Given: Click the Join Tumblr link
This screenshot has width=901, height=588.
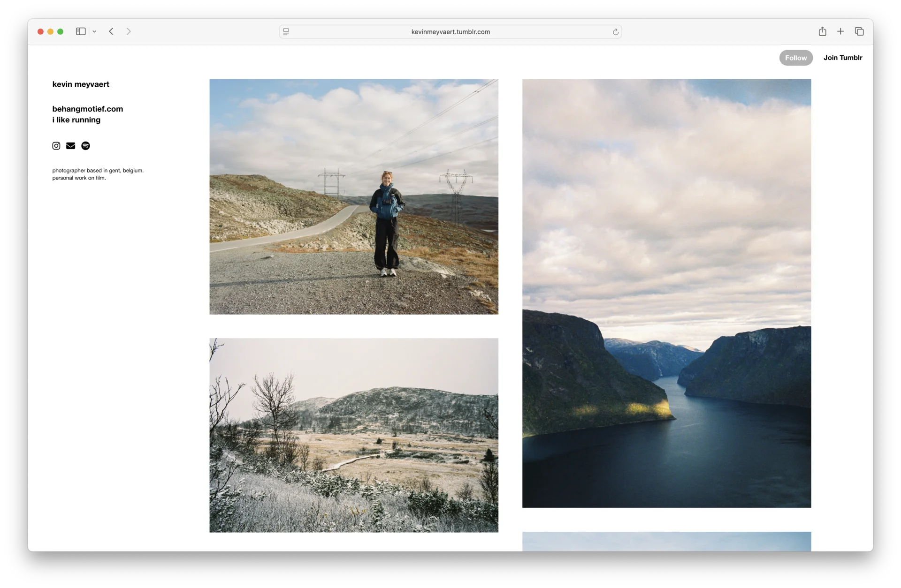Looking at the screenshot, I should [x=842, y=58].
